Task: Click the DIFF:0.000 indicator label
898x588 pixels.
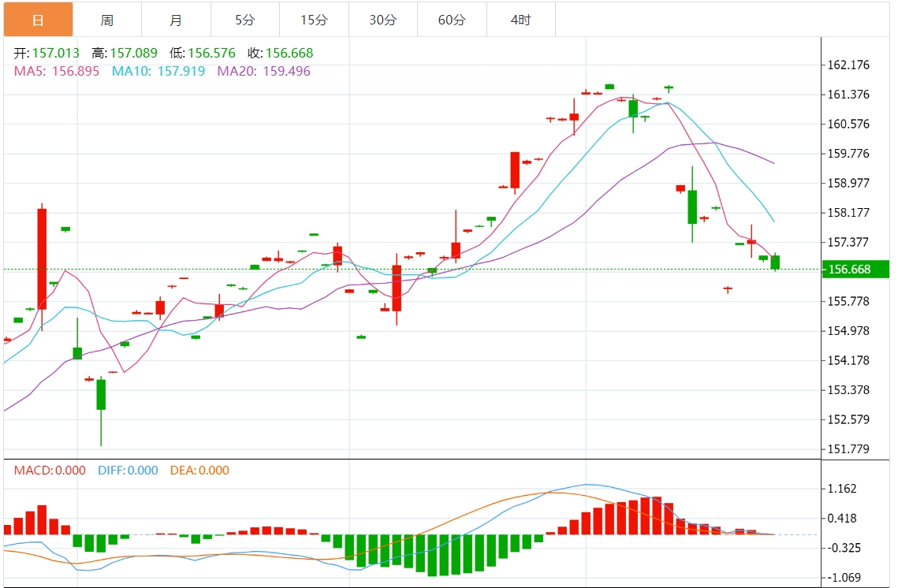Action: click(x=128, y=471)
